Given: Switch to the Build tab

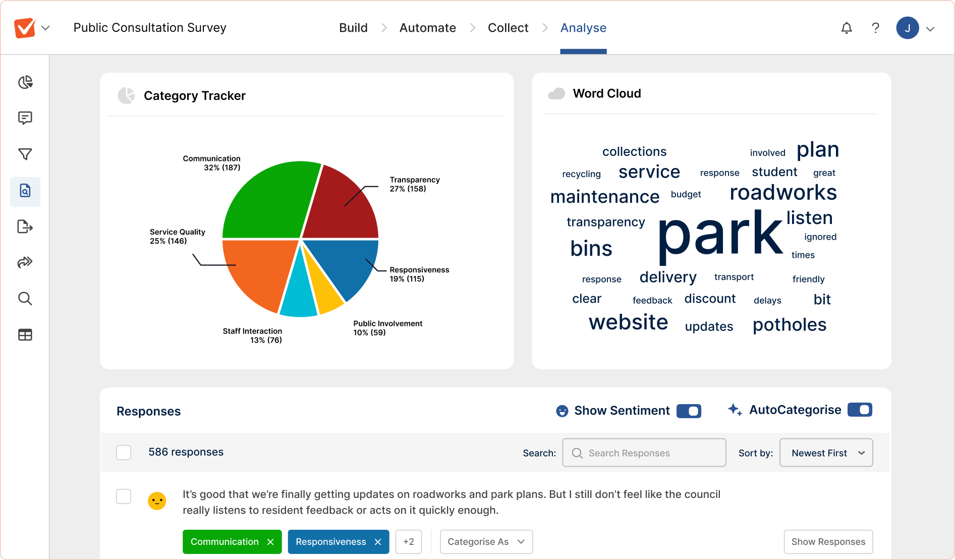Looking at the screenshot, I should [353, 28].
